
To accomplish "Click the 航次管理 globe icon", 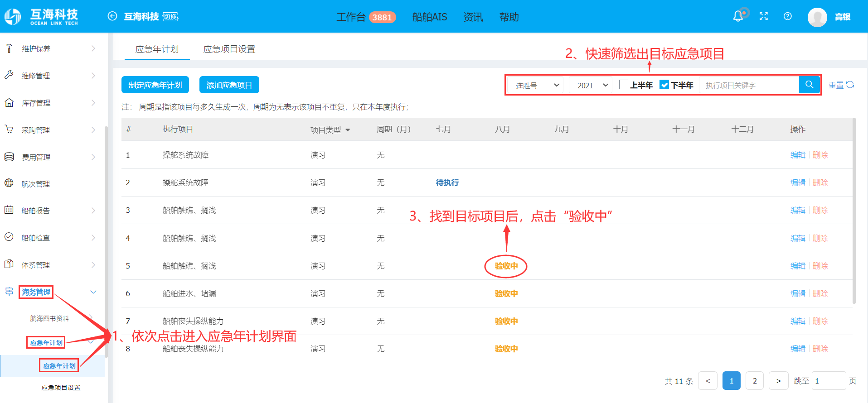I will click(9, 183).
